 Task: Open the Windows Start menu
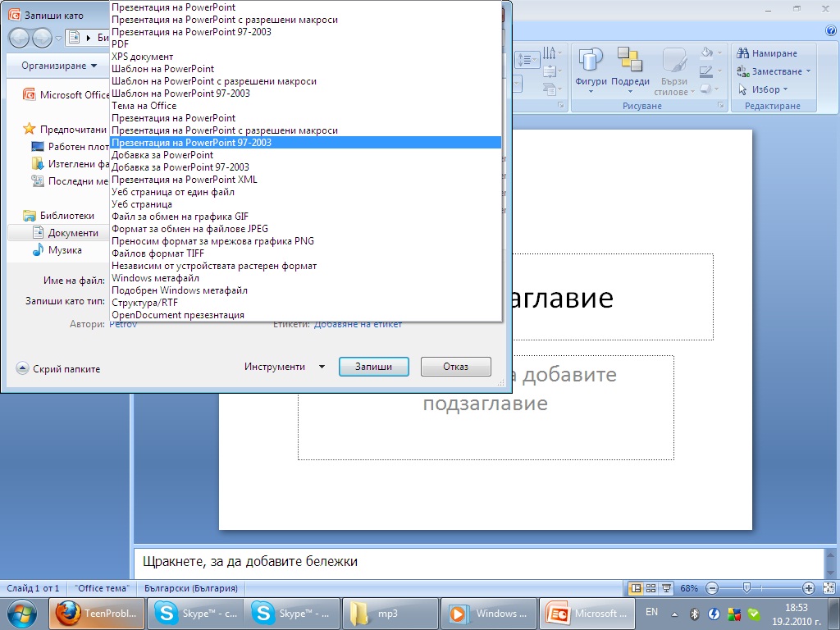click(22, 614)
